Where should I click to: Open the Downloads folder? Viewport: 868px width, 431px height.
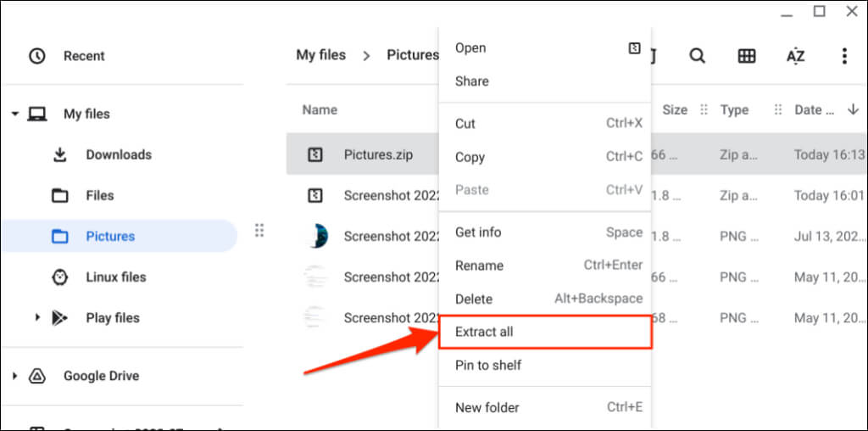pos(118,154)
